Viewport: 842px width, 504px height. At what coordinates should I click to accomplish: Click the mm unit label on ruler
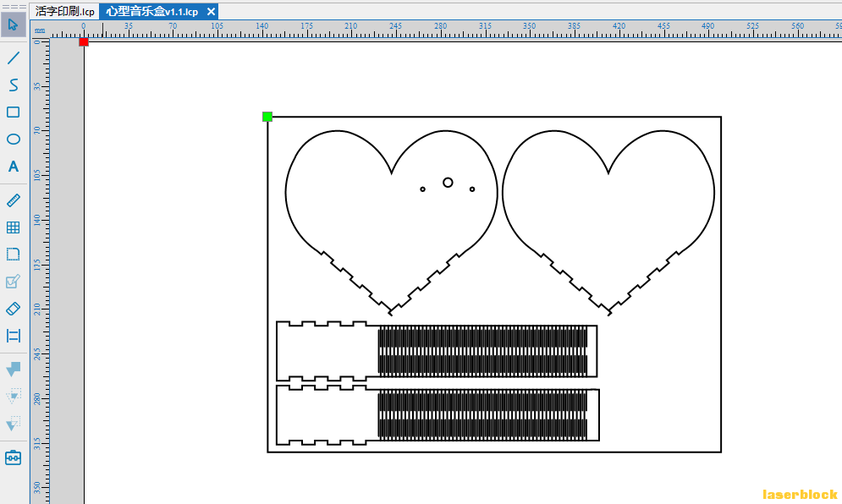[x=40, y=30]
